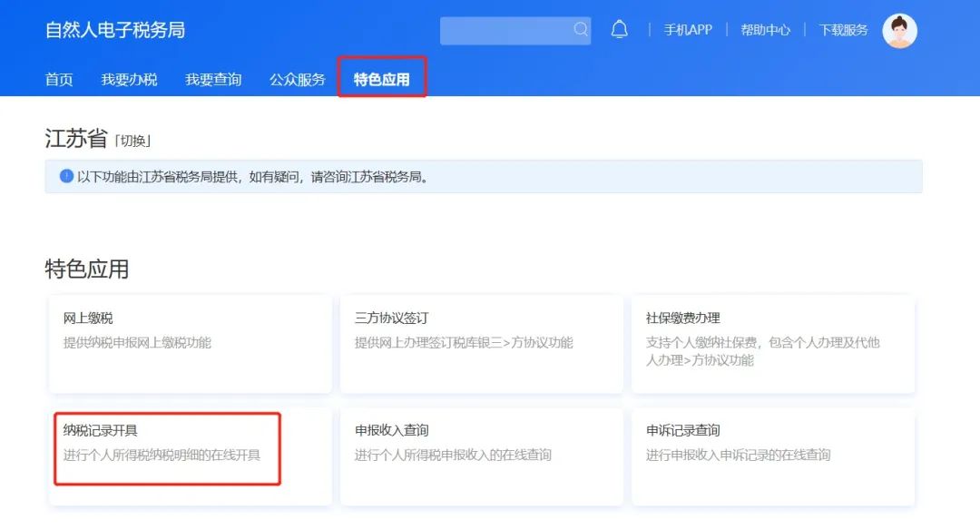980x529 pixels.
Task: Open 帮助中心 link
Action: click(x=766, y=30)
